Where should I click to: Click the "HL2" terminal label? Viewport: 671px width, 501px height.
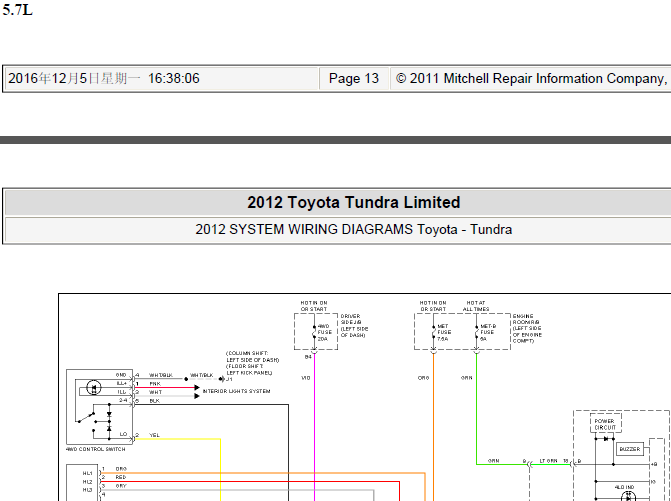click(x=87, y=482)
